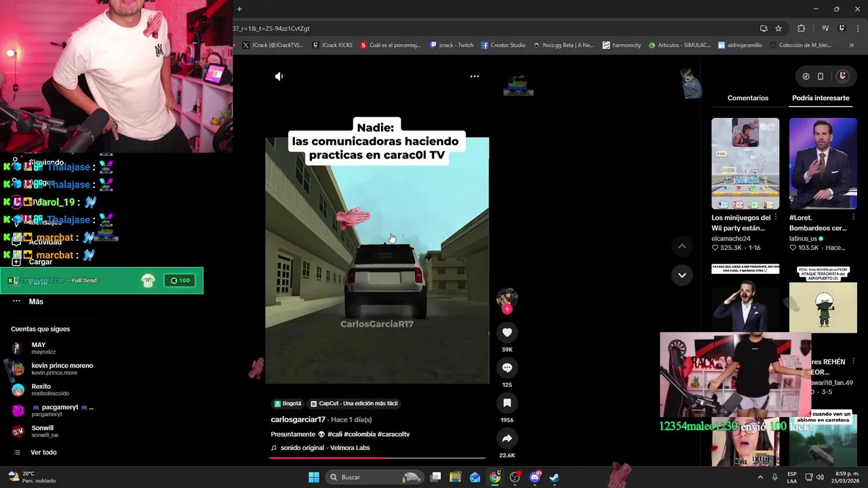Click the microphone tray icon
This screenshot has height=488, width=868.
click(775, 477)
